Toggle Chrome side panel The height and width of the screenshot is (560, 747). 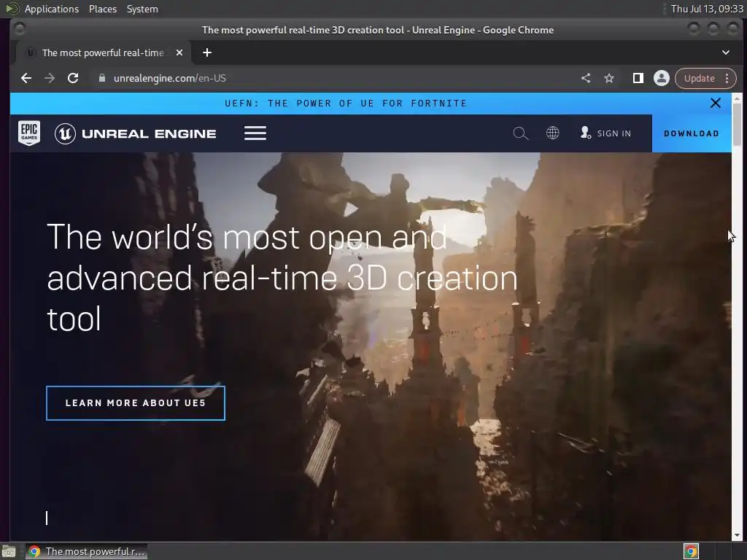638,78
